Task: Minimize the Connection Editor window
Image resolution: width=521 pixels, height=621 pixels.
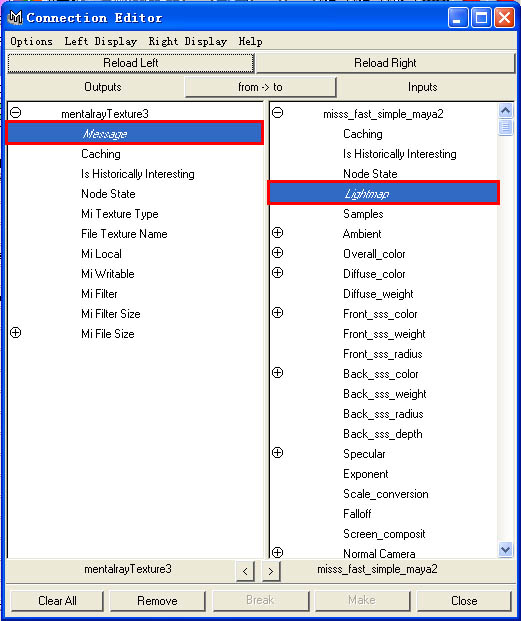Action: point(458,18)
